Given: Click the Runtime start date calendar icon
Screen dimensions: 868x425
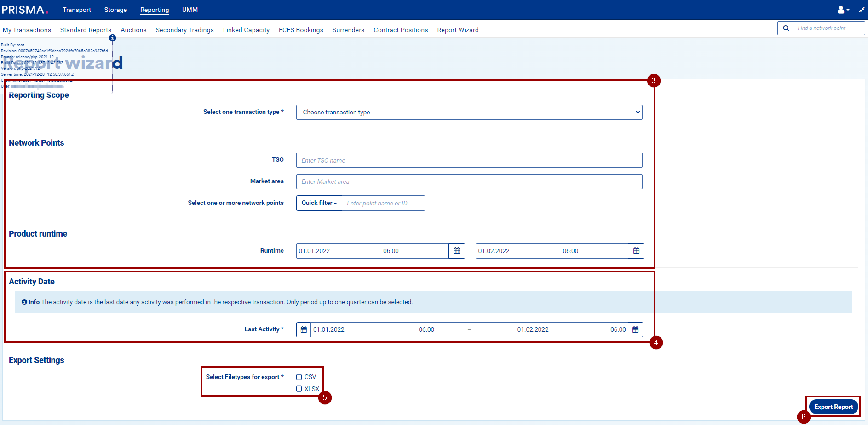Looking at the screenshot, I should coord(456,251).
